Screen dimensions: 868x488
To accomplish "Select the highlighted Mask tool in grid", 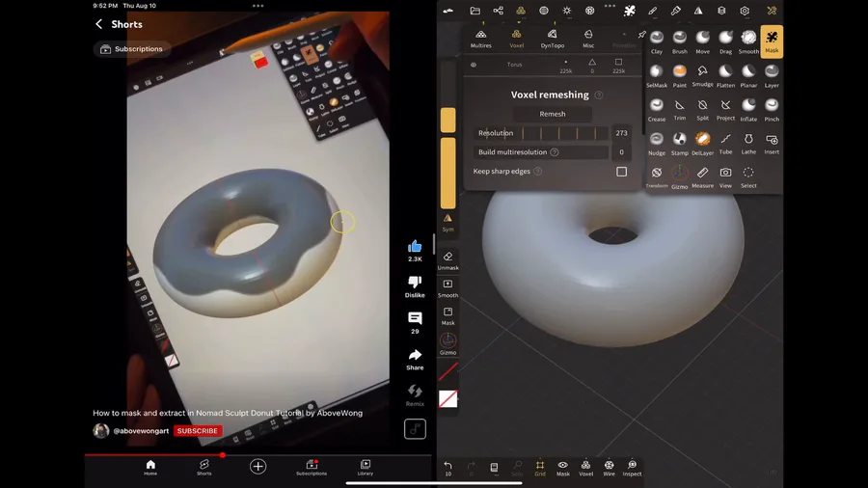I will pos(772,41).
